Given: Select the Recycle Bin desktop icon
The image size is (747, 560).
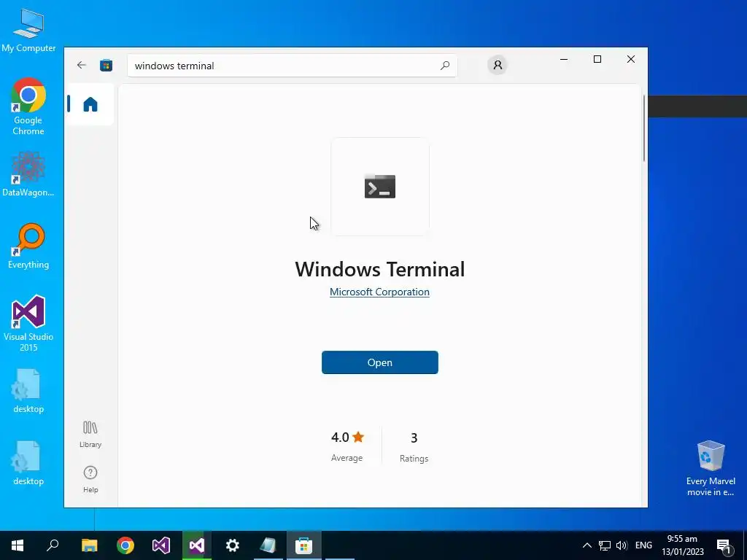Looking at the screenshot, I should [711, 469].
